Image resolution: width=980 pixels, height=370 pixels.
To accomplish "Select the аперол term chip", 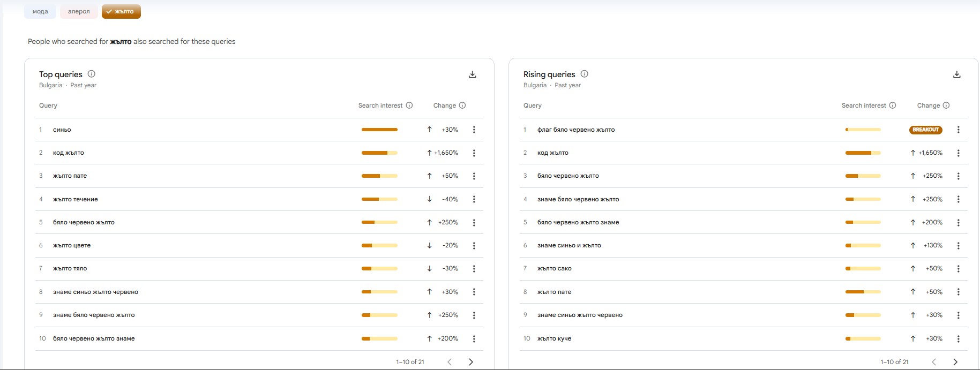I will click(x=79, y=11).
